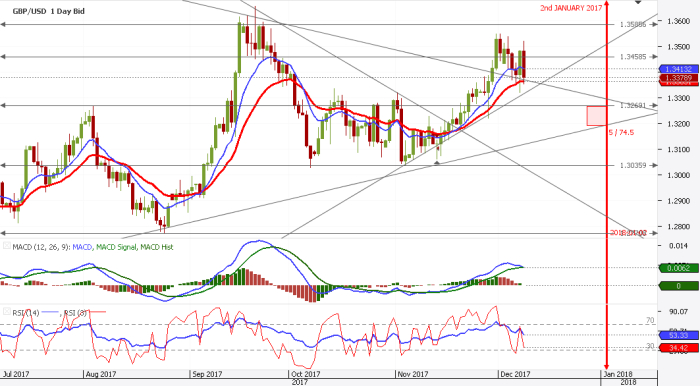Select the dark red 1.33789 price tag

(679, 78)
